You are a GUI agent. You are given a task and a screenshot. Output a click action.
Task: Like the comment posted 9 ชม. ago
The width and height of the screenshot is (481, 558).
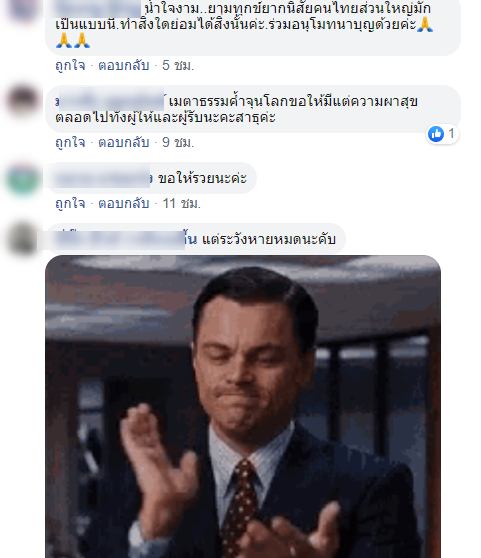[70, 142]
